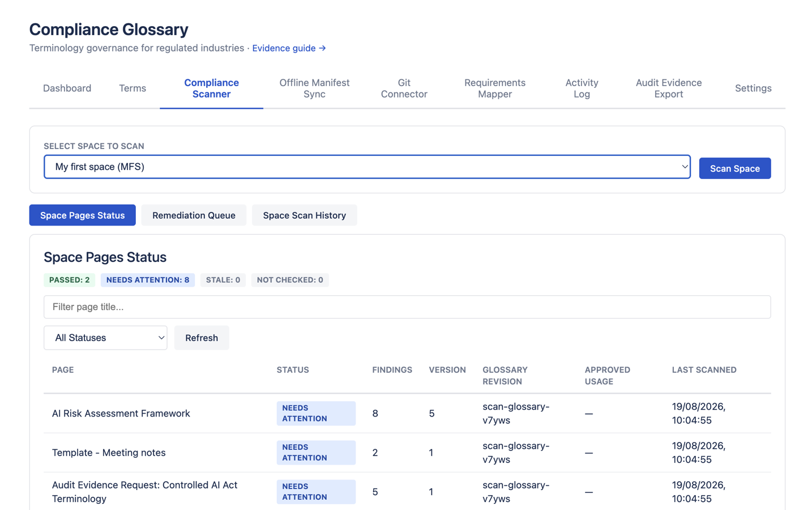Click the version 5 in AI Risk row
The width and height of the screenshot is (812, 510).
pyautogui.click(x=431, y=414)
